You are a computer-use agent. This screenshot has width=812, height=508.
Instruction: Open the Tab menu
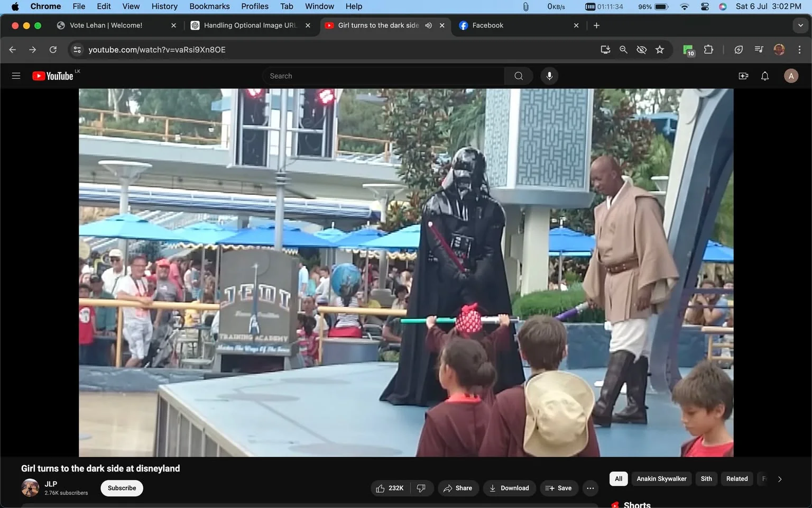(x=287, y=6)
